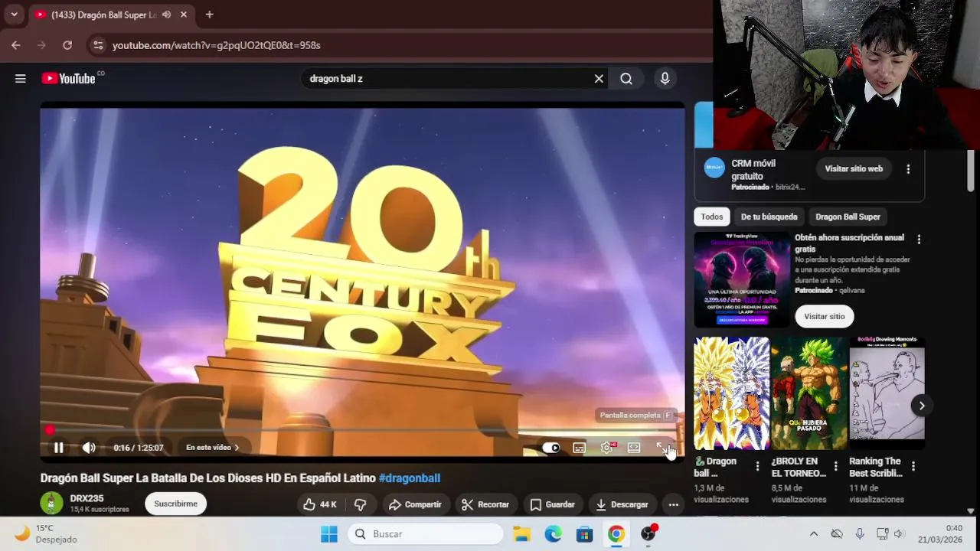This screenshot has height=551, width=980.
Task: Open DRX235 channel avatar
Action: coord(51,503)
